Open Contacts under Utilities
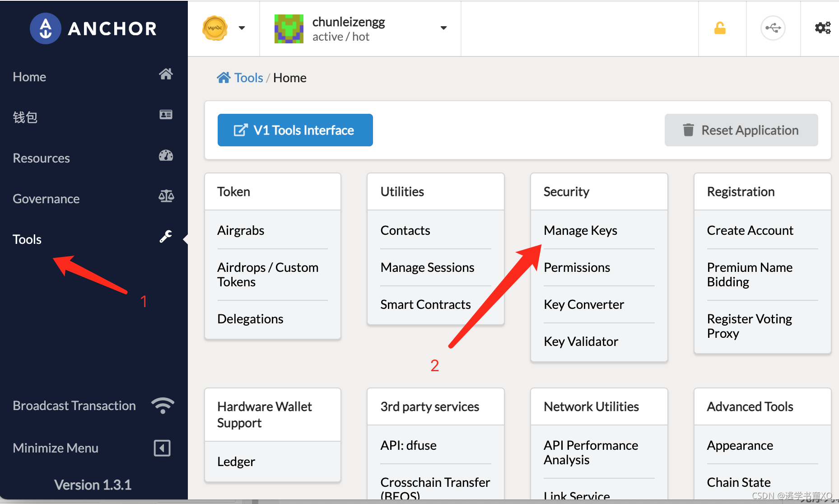Viewport: 839px width, 504px height. pos(405,230)
